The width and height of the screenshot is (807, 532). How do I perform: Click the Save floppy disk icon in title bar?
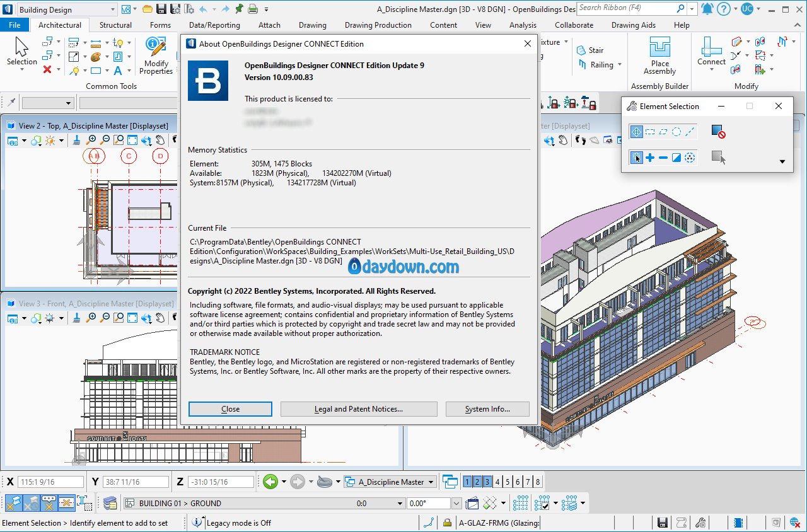(161, 9)
